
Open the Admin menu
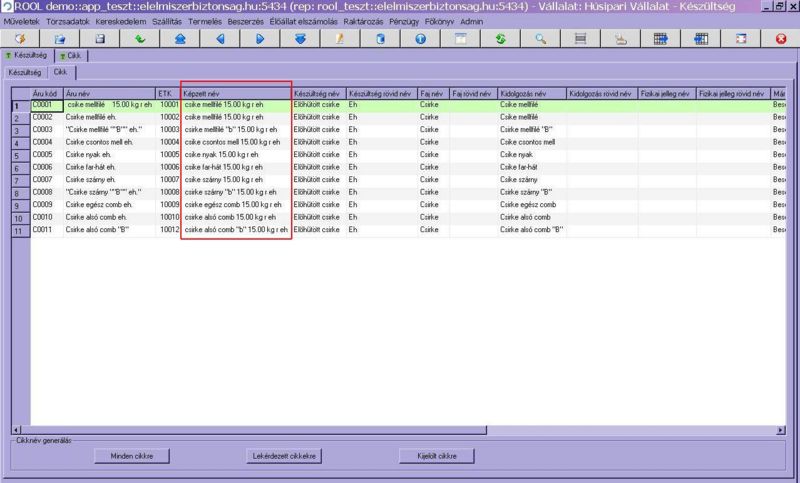[x=471, y=22]
